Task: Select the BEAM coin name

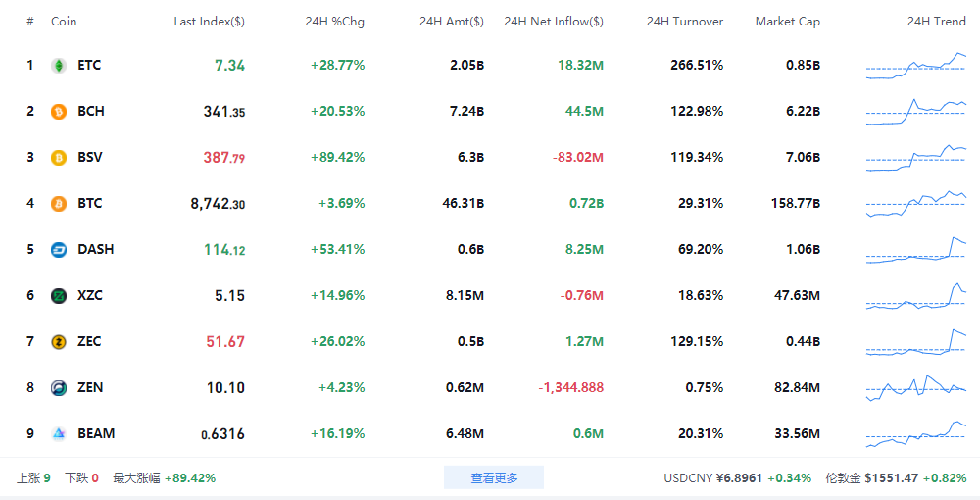Action: click(96, 433)
